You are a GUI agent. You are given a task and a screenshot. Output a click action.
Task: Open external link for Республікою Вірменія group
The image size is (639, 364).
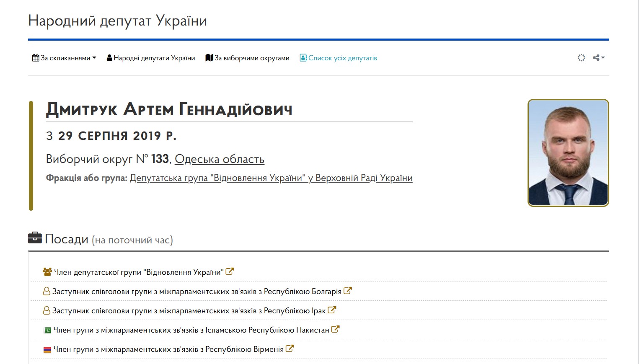290,349
